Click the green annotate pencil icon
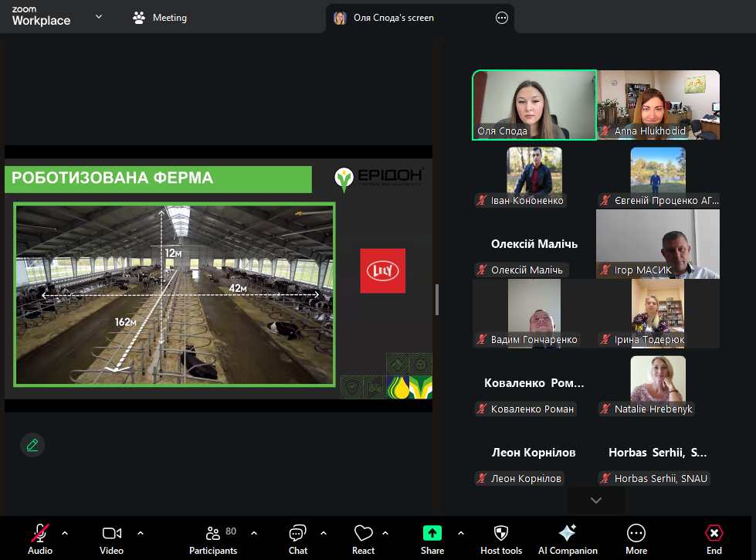This screenshot has width=756, height=560. point(32,445)
